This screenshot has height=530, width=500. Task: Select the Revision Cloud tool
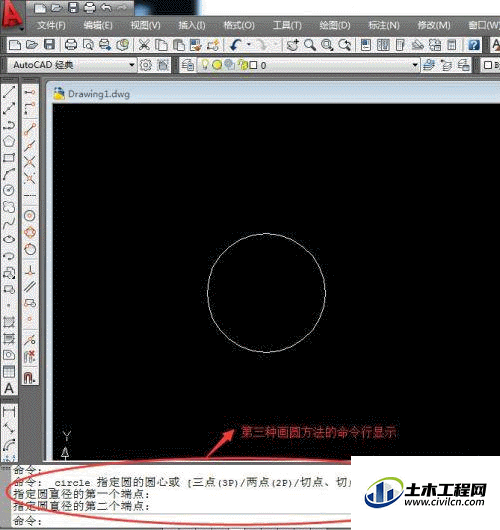pos(9,207)
